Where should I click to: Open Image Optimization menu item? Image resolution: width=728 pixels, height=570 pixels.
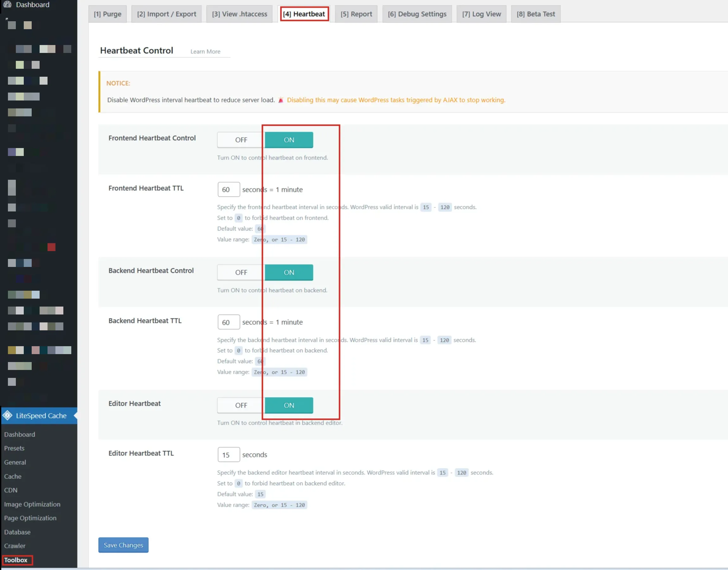[32, 504]
